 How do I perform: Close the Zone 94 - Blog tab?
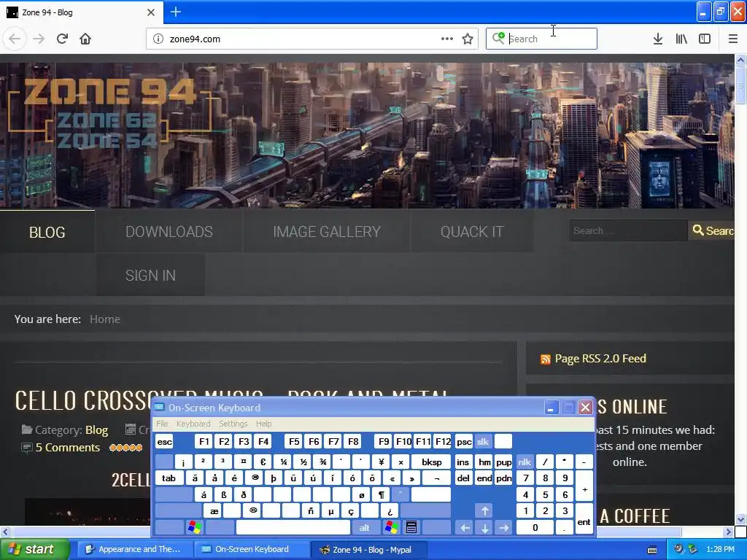(x=151, y=12)
